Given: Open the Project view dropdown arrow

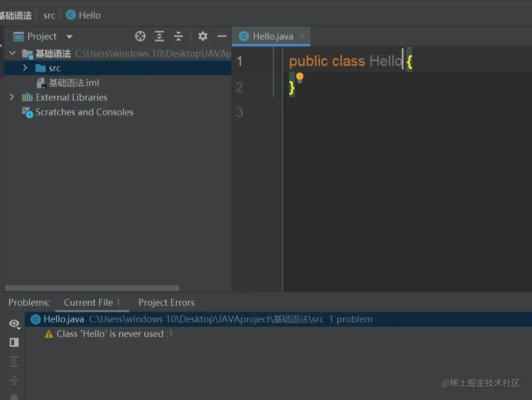Looking at the screenshot, I should tap(69, 37).
